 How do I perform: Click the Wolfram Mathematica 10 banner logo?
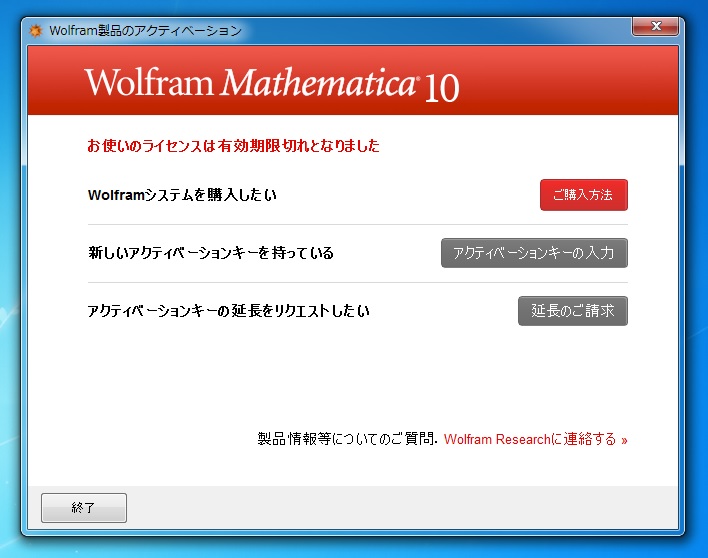pos(272,84)
